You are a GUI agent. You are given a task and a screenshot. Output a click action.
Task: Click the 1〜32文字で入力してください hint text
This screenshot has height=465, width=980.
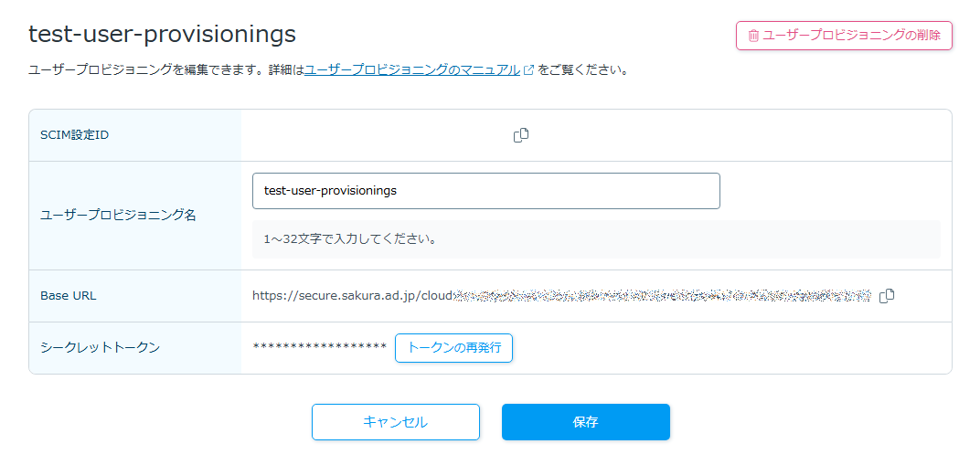(x=349, y=239)
